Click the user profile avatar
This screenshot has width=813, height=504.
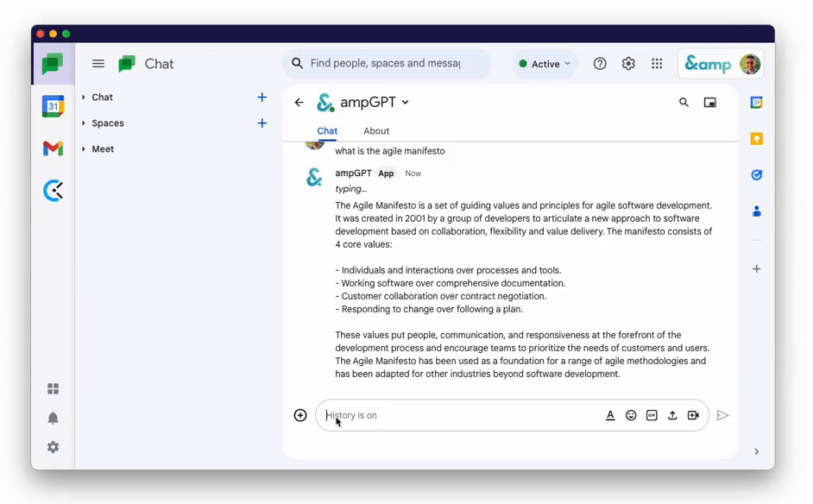[x=750, y=65]
